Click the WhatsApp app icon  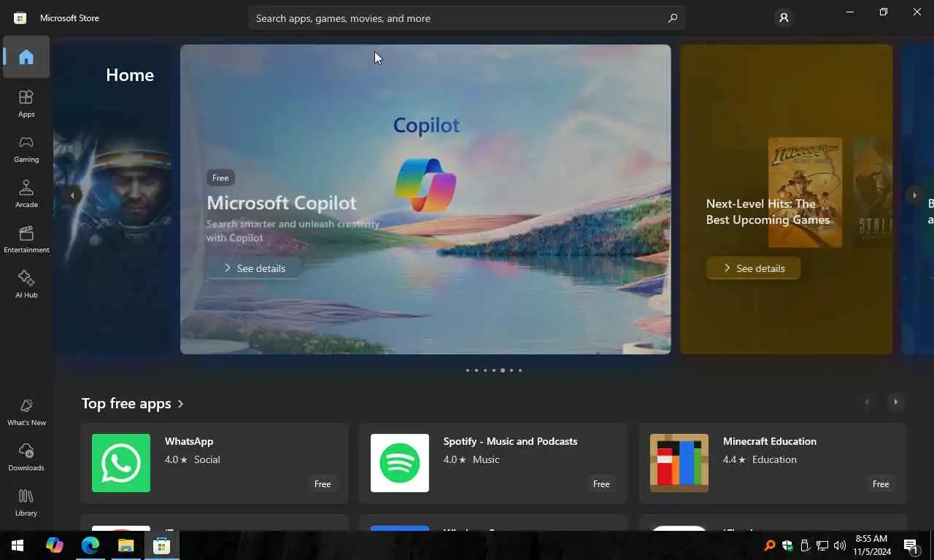121,463
